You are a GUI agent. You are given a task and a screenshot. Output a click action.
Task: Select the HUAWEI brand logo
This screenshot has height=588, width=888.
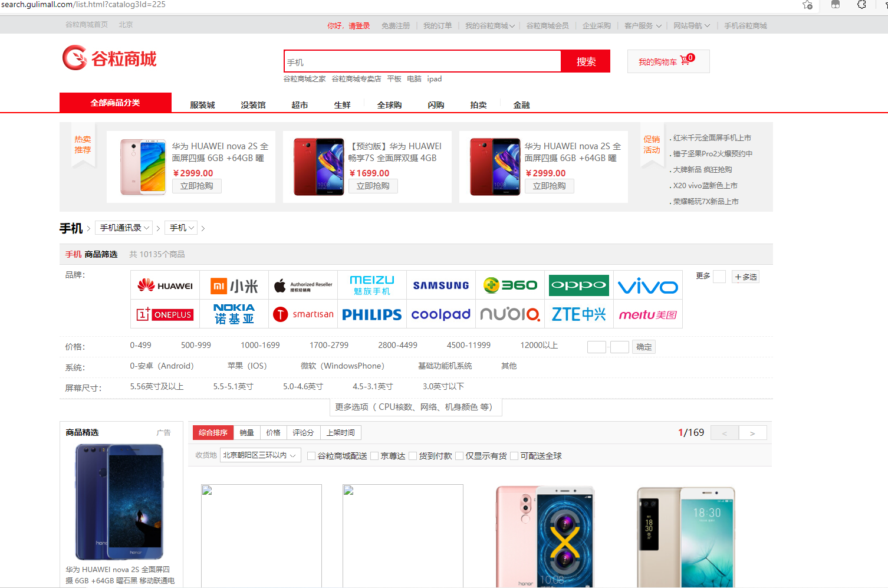click(x=165, y=285)
